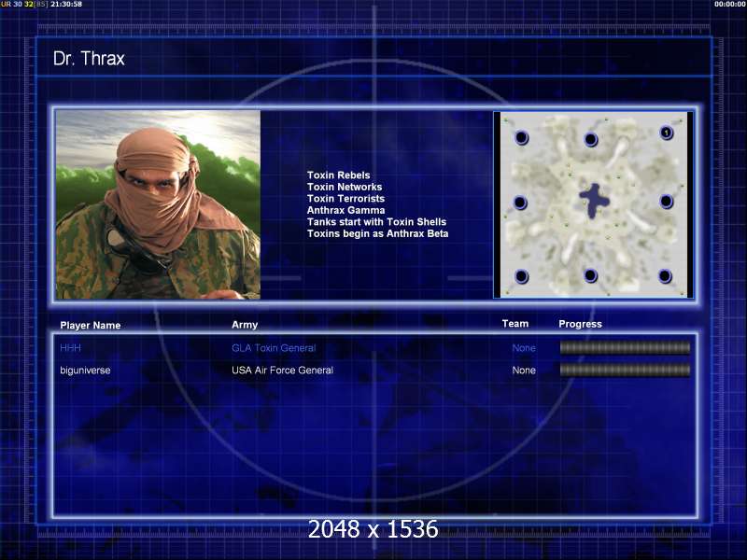747x560 pixels.
Task: Click biguniverse's team value None
Action: click(524, 370)
